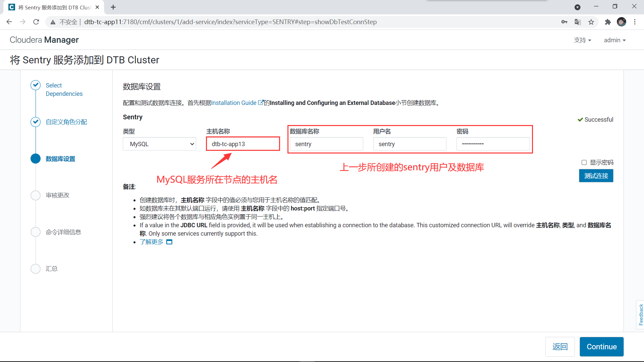Click the Select Dependencies checkmark circle
644x362 pixels.
36,85
